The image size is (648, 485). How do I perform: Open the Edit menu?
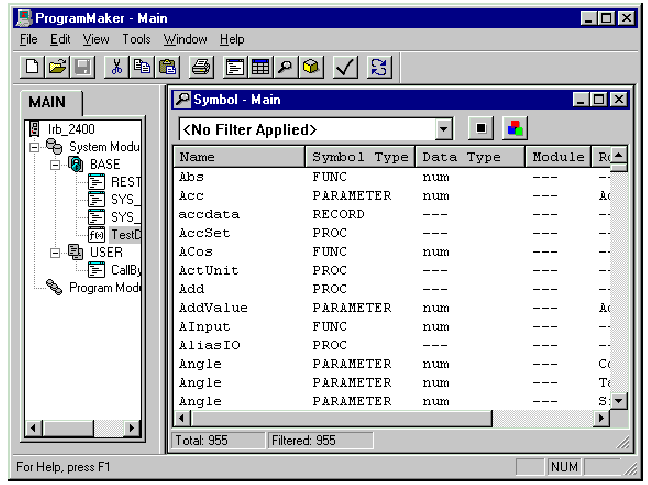tap(60, 40)
